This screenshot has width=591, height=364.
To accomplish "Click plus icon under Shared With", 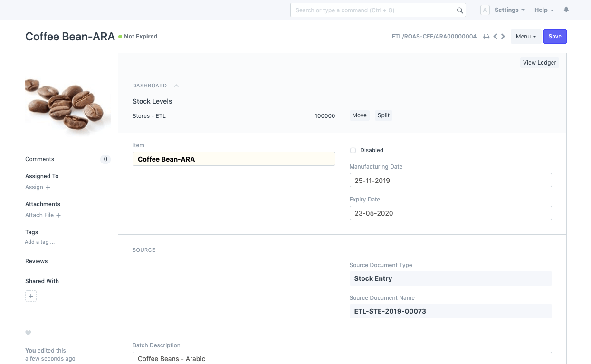I will click(31, 297).
